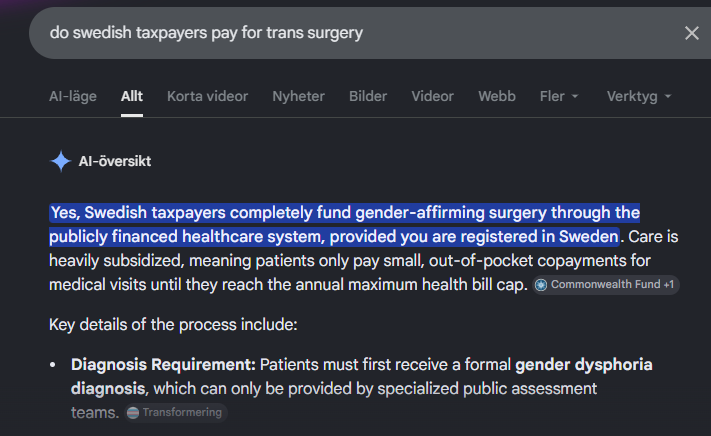Click the AI-översikt heading label

tap(115, 161)
